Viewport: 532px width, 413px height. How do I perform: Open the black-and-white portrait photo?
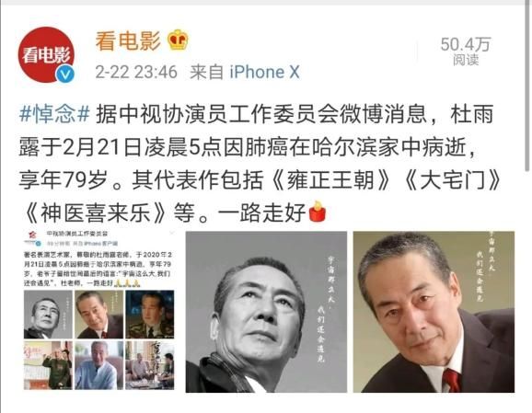pos(266,312)
